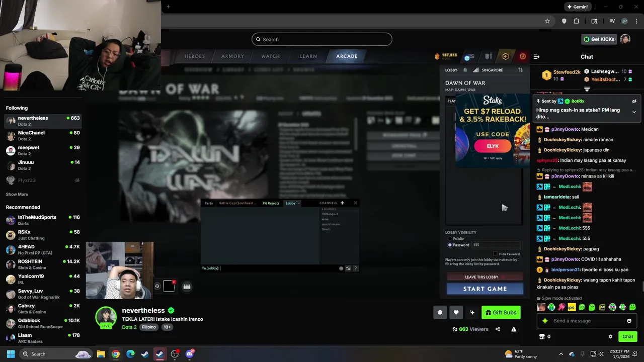
Task: Switch to the PH Rejects chat tab
Action: click(271, 203)
